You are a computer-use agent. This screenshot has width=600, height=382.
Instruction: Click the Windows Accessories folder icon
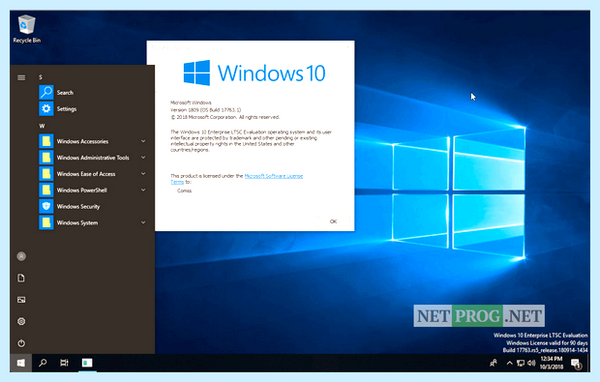click(x=46, y=141)
